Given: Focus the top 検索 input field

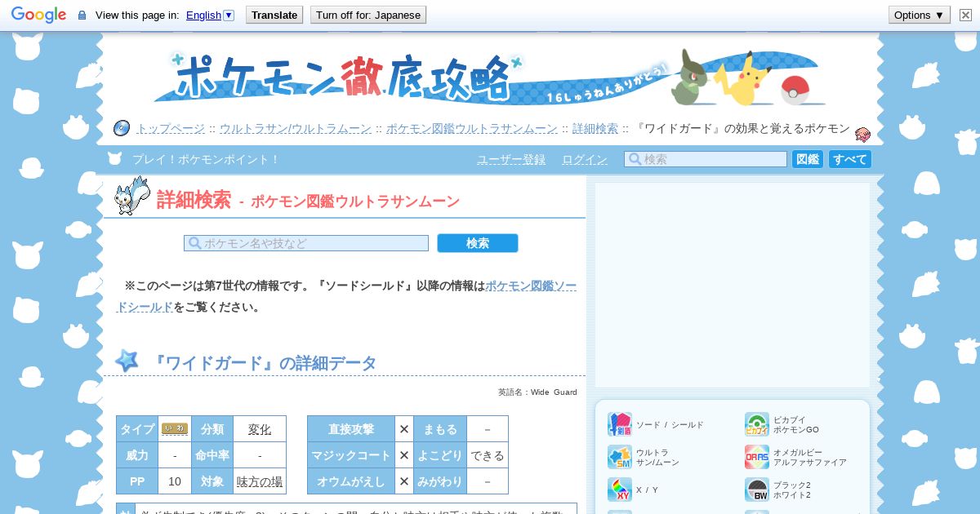Looking at the screenshot, I should [x=706, y=159].
